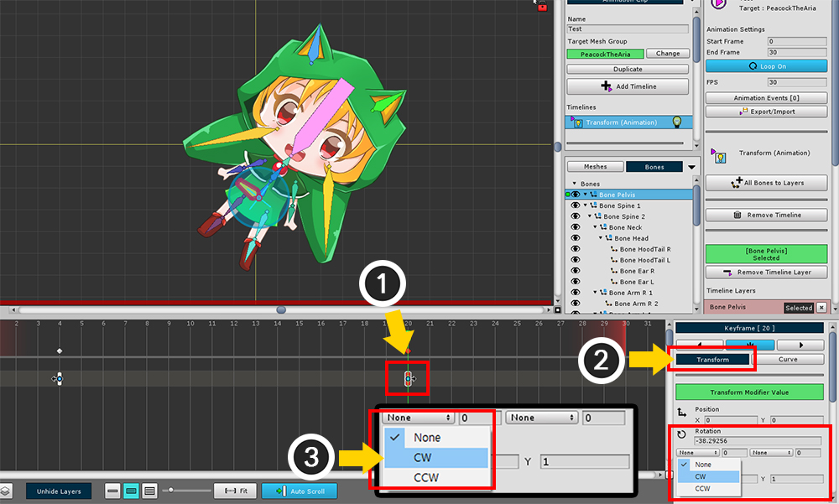Select the keyframe at frame 20 on the layer

tap(409, 379)
